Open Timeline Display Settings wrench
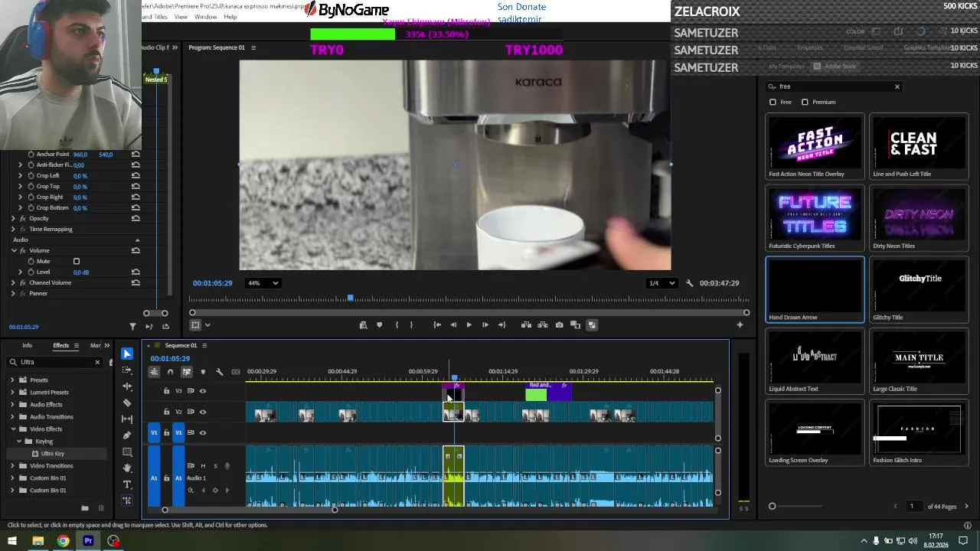Screen dimensions: 980x551 [219, 372]
